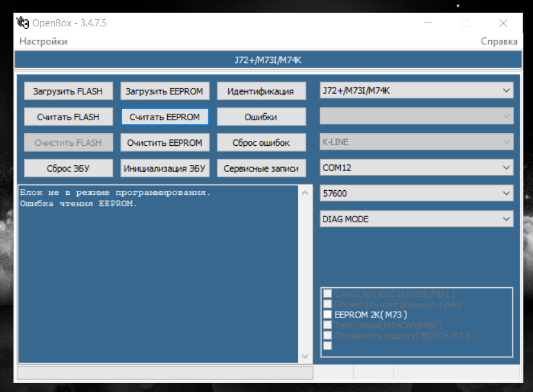
Task: Click the log scrollbar down arrow
Action: (305, 357)
